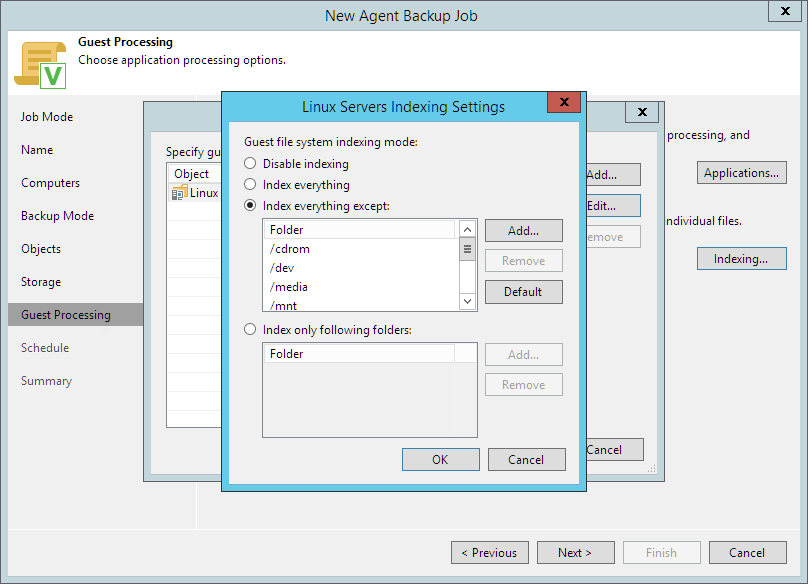Confirm indexing settings with OK
This screenshot has height=584, width=808.
pos(440,460)
